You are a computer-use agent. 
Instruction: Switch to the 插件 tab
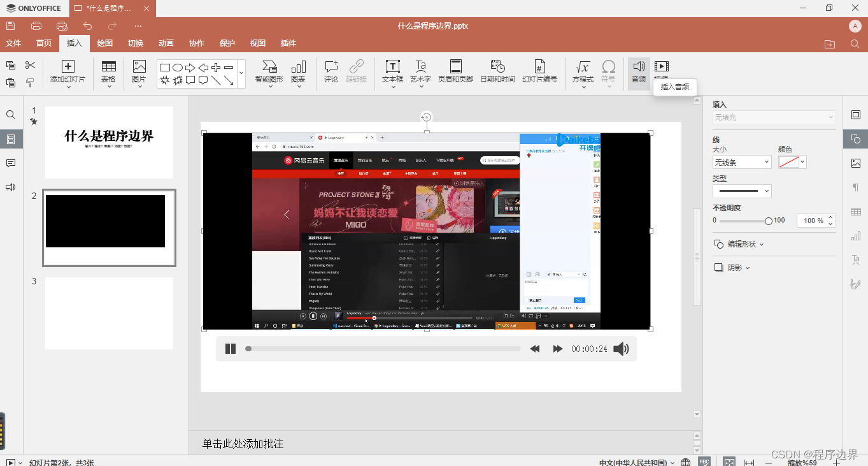tap(288, 43)
